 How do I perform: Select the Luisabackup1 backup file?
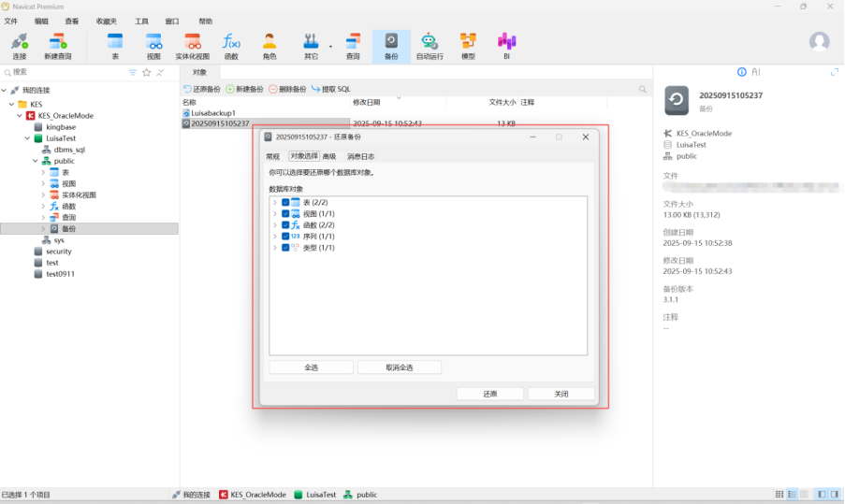point(212,112)
